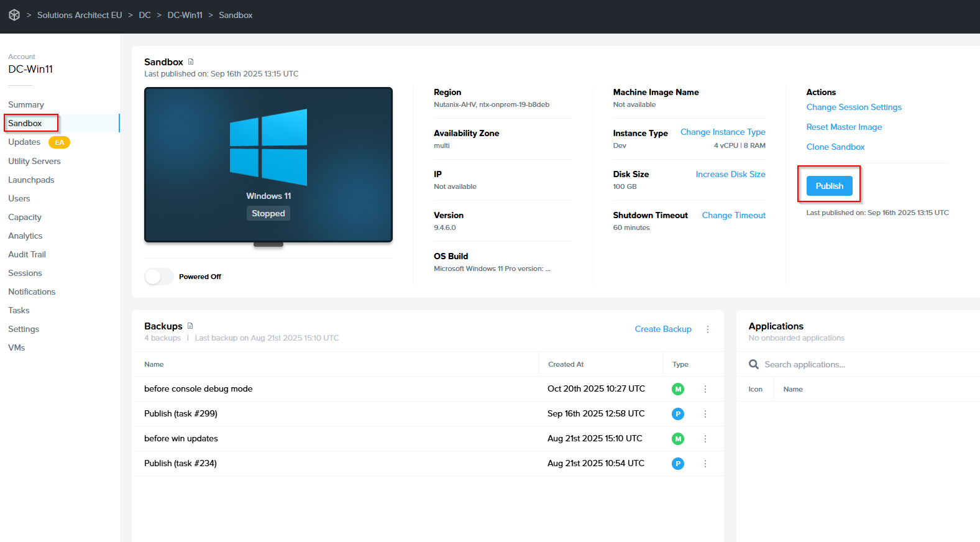Viewport: 980px width, 542px height.
Task: Click the green M badge for 'before console debug mode'
Action: tap(677, 389)
